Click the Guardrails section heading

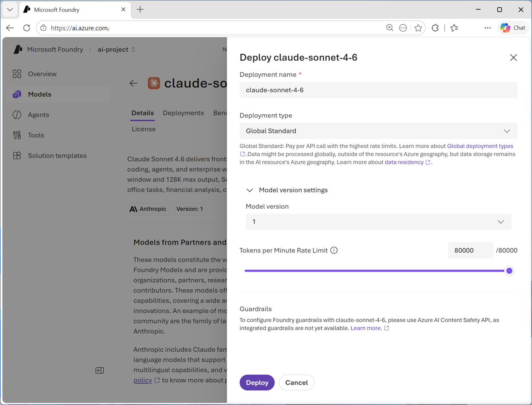255,309
